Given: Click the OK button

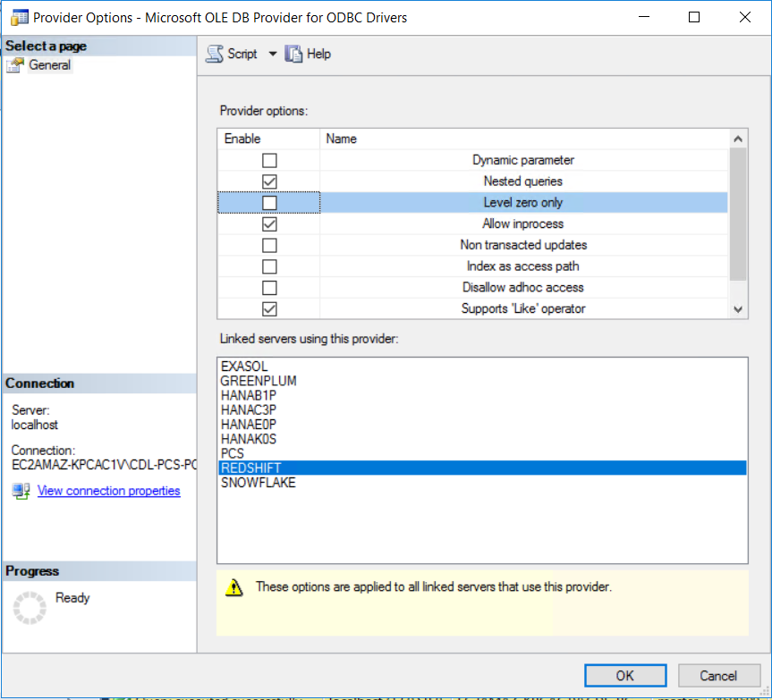Looking at the screenshot, I should click(625, 675).
